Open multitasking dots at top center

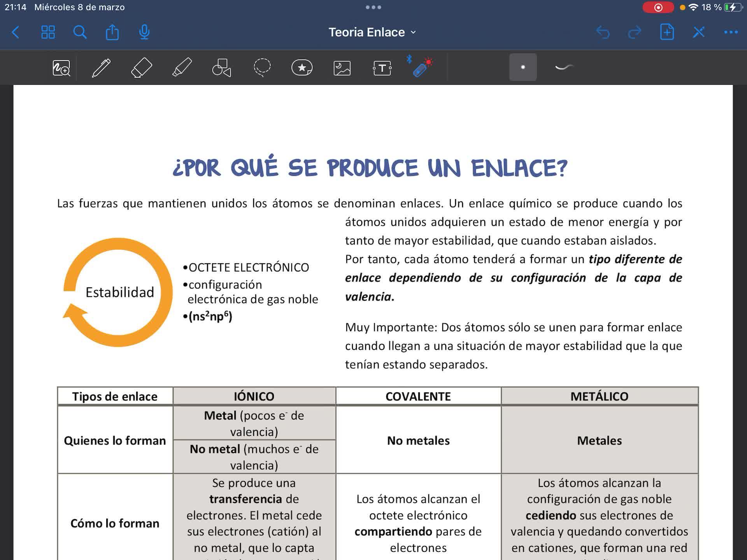[x=373, y=7]
